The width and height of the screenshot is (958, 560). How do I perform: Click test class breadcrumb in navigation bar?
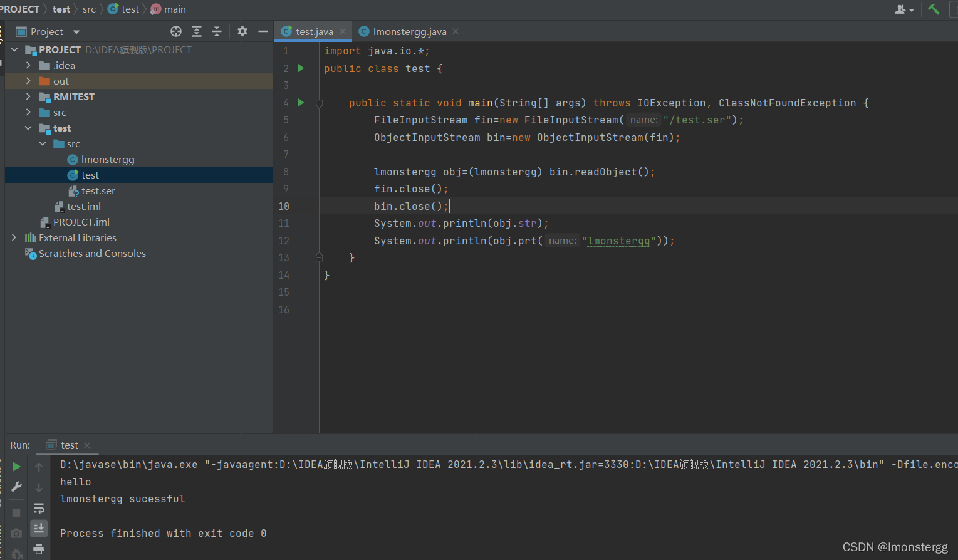[123, 9]
